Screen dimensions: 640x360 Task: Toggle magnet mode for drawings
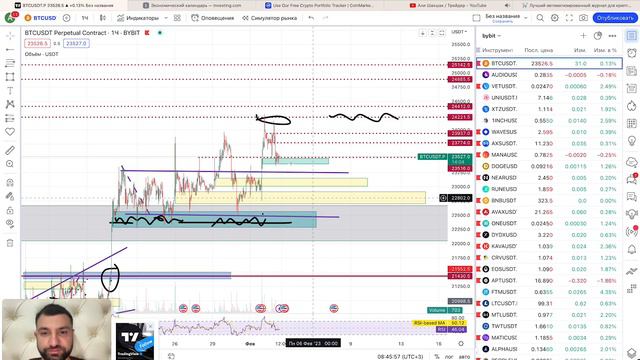(10, 182)
